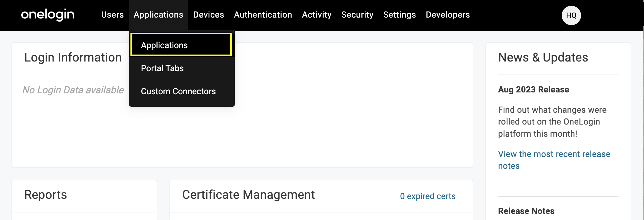Click the Aug 2023 Release title
Screen dimensions: 644x220
[x=534, y=89]
